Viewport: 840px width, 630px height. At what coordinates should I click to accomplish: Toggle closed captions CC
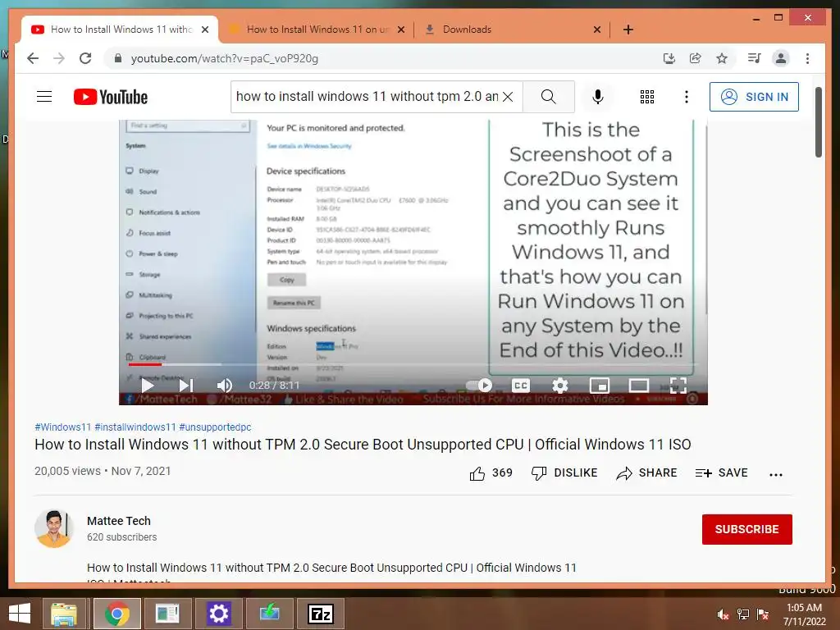point(521,386)
